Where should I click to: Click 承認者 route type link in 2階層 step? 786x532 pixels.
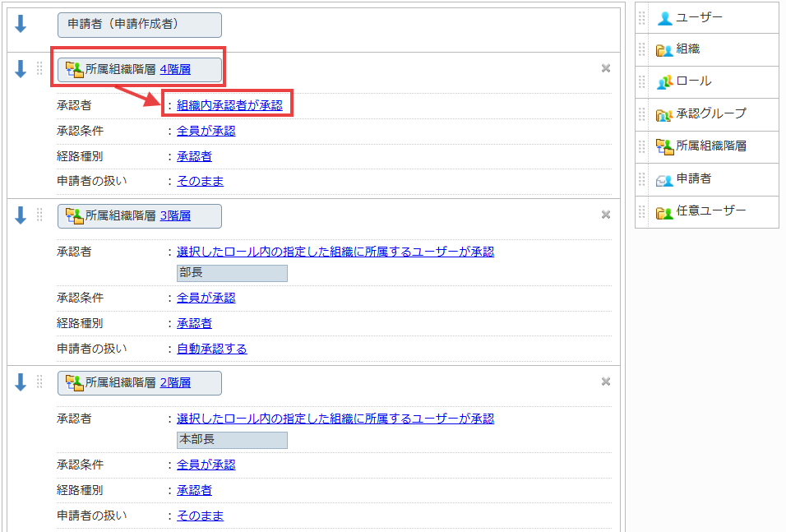coord(194,490)
